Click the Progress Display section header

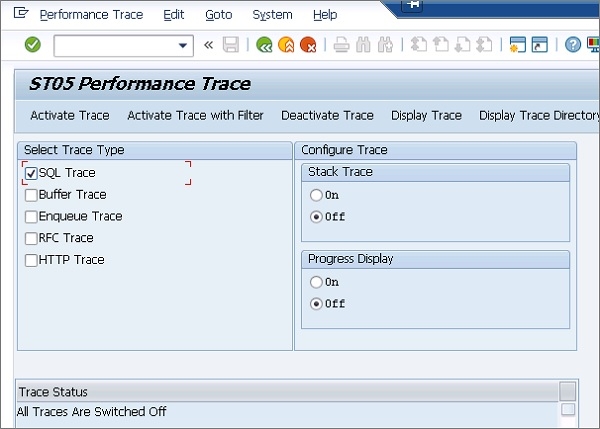click(435, 259)
